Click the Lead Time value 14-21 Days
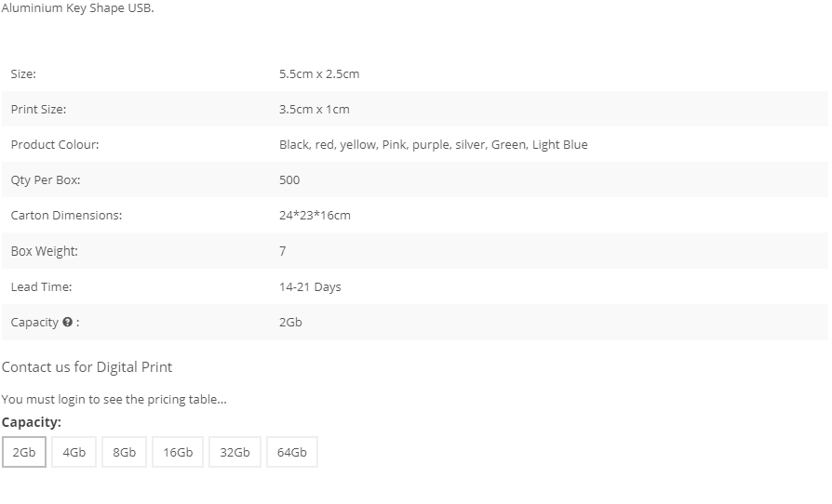The height and width of the screenshot is (504, 832). tap(311, 286)
